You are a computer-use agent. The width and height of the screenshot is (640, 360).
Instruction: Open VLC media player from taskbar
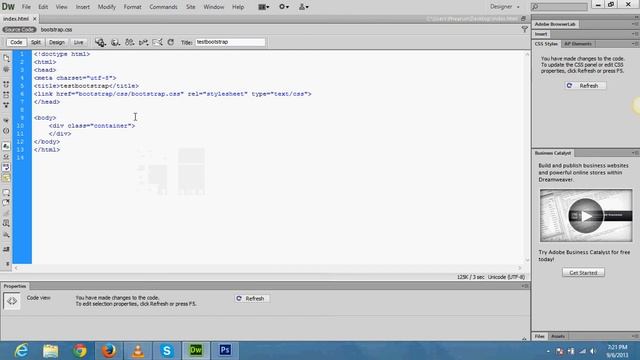coord(138,350)
